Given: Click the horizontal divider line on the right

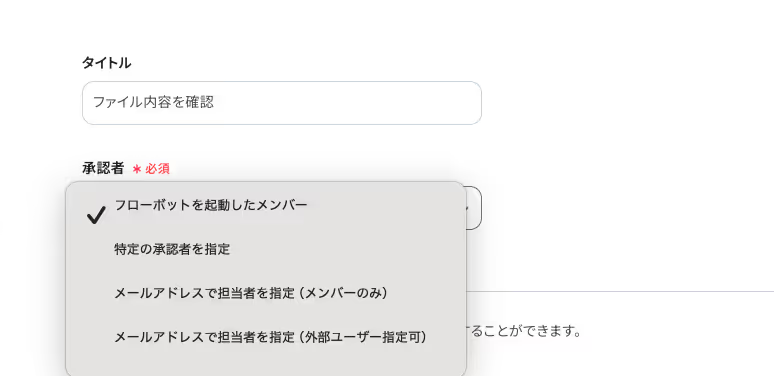Looking at the screenshot, I should pyautogui.click(x=620, y=292).
